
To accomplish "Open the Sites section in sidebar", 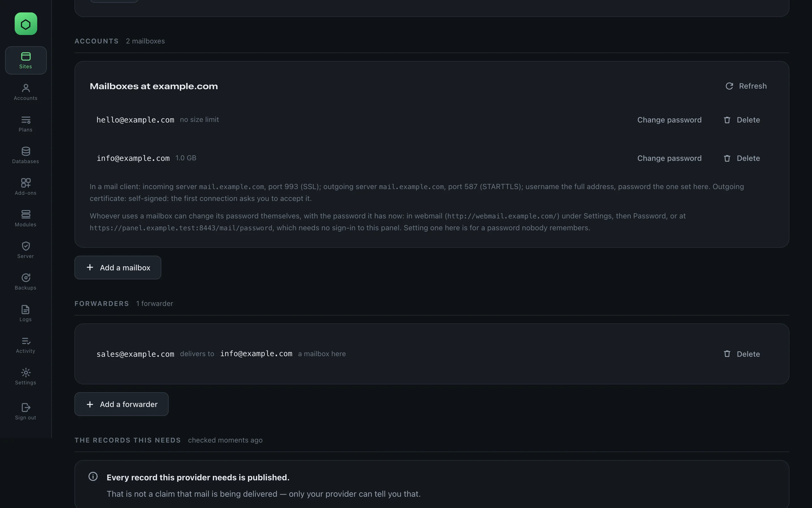I will click(x=26, y=60).
